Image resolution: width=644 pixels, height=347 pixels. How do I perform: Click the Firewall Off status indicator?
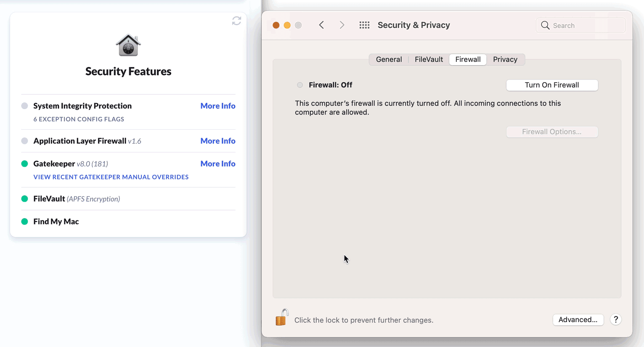click(300, 85)
